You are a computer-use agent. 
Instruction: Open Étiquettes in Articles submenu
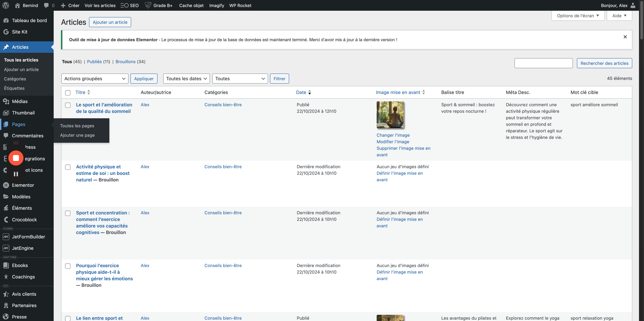point(14,88)
